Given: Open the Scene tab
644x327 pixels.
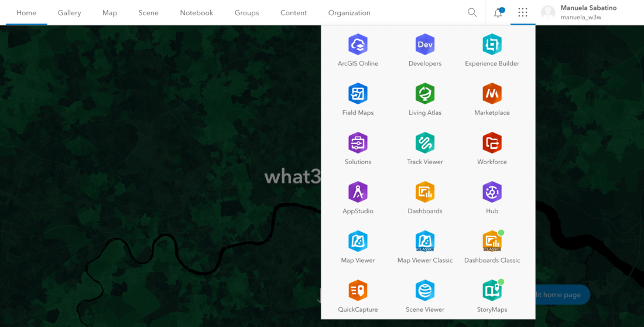Looking at the screenshot, I should click(148, 13).
